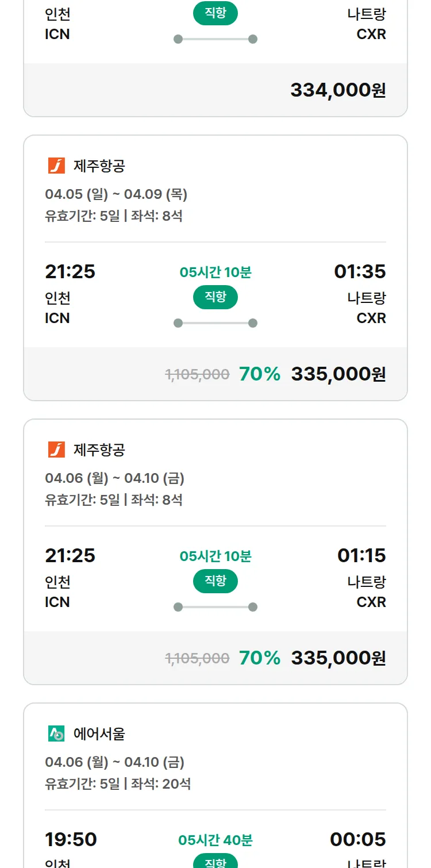The image size is (431, 868).
Task: Click the 19:50 departure time on Air Seoul flight
Action: point(71,840)
